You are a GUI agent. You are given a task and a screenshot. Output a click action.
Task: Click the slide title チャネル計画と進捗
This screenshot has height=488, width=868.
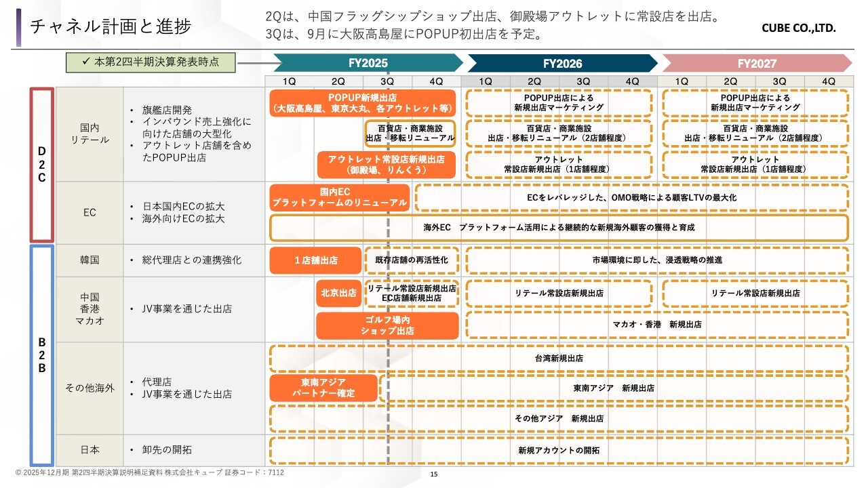pos(110,26)
